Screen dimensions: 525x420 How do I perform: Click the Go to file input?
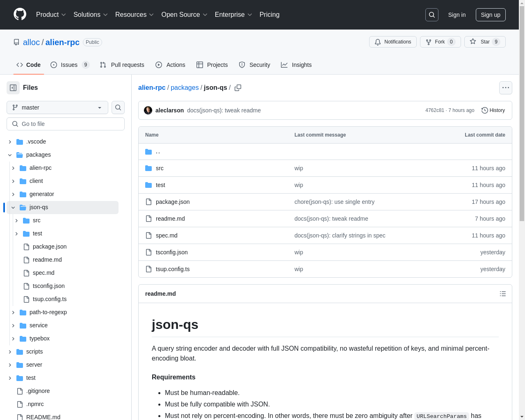click(66, 124)
